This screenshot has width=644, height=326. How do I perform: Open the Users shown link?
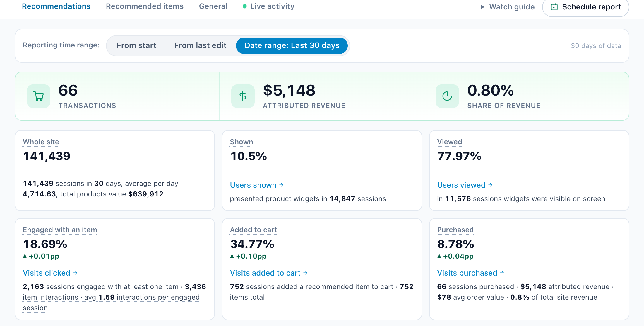(x=257, y=185)
